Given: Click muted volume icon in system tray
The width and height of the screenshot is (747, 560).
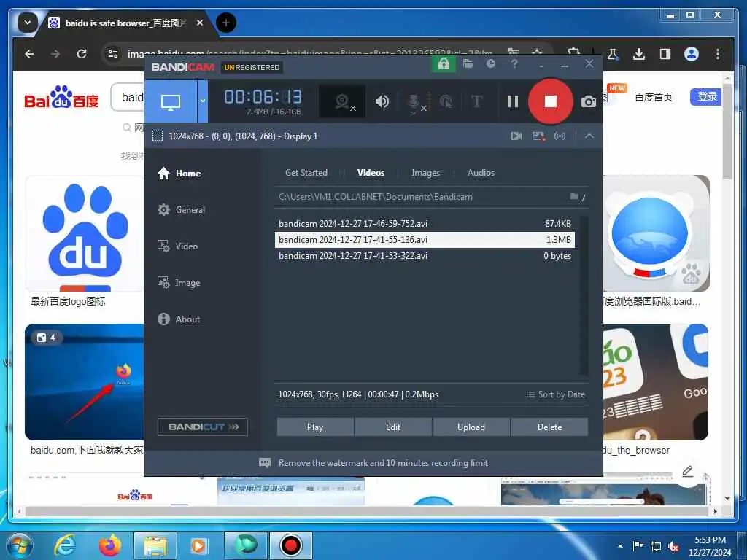Looking at the screenshot, I should 673,547.
